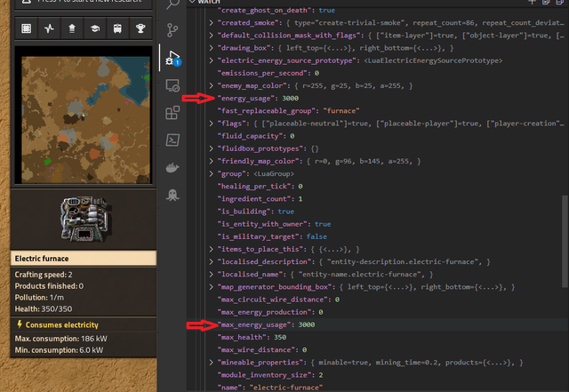The image size is (569, 392).
Task: Expand the "mineable_properties" entry
Action: pyautogui.click(x=212, y=363)
